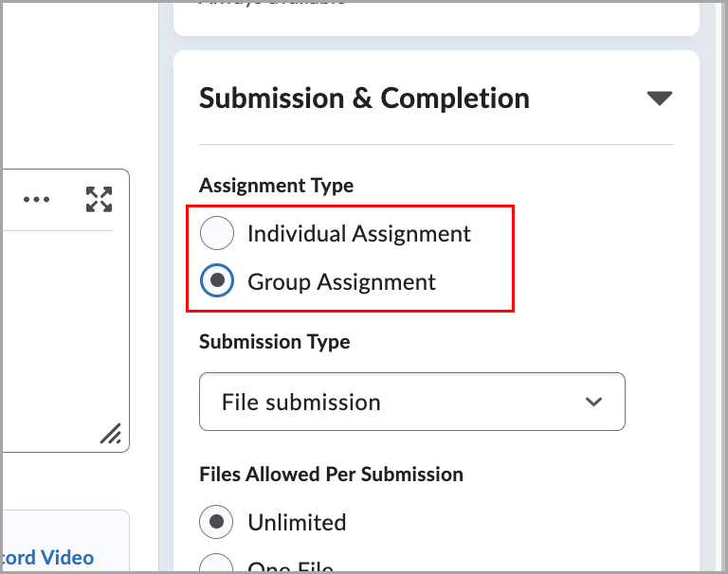Click the Submission Type label
Image resolution: width=728 pixels, height=574 pixels.
[274, 341]
